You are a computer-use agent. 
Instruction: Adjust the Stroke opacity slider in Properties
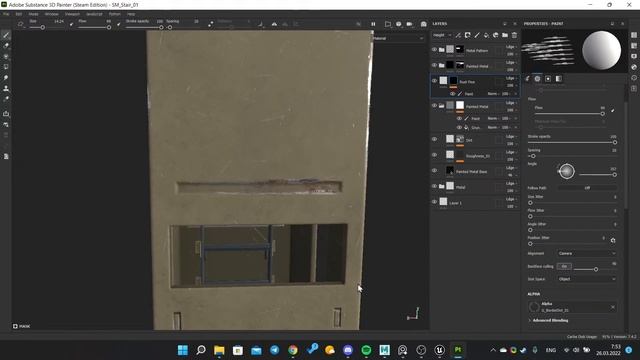point(571,142)
